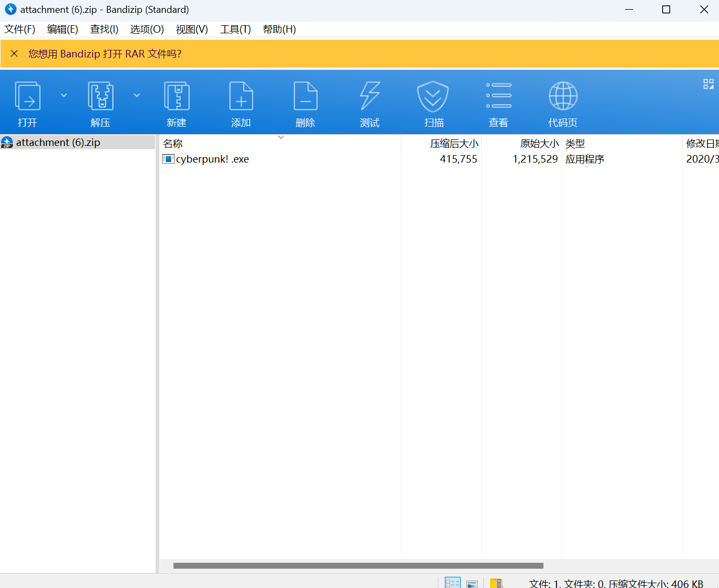Maximize the Bandizip window
719x588 pixels.
666,10
